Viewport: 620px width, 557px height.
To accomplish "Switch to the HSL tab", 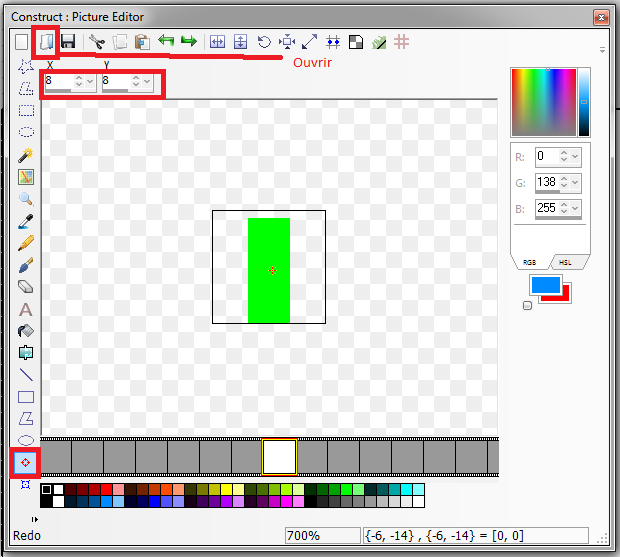I will pos(565,262).
